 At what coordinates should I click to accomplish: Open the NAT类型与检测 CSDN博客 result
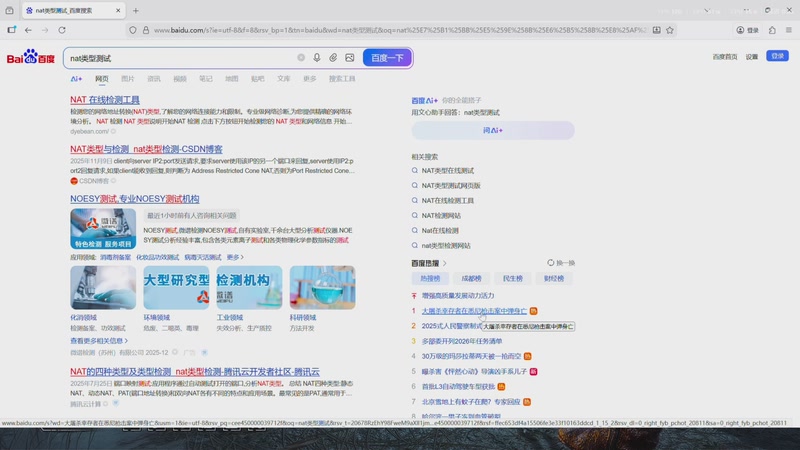[146, 149]
